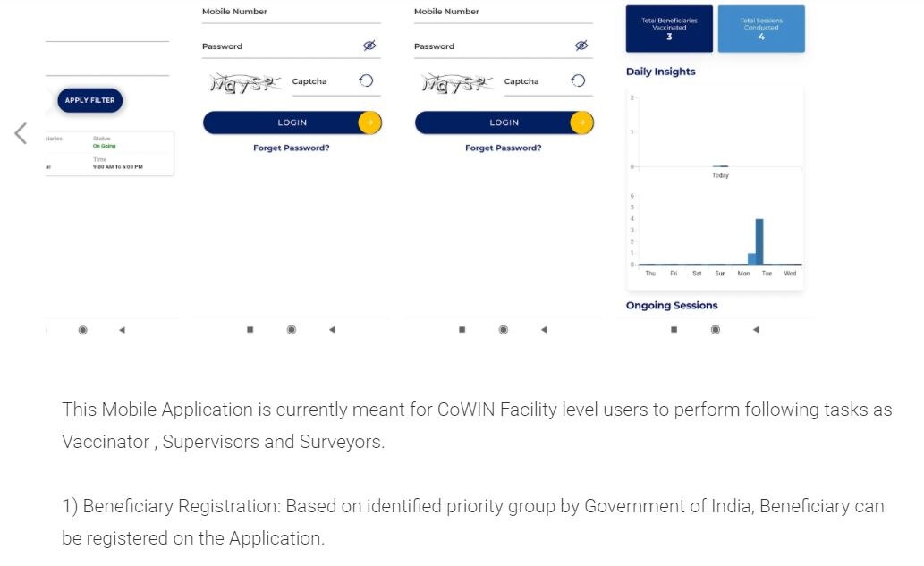
Task: Click Captcha input in the second screenshot
Action: point(320,81)
